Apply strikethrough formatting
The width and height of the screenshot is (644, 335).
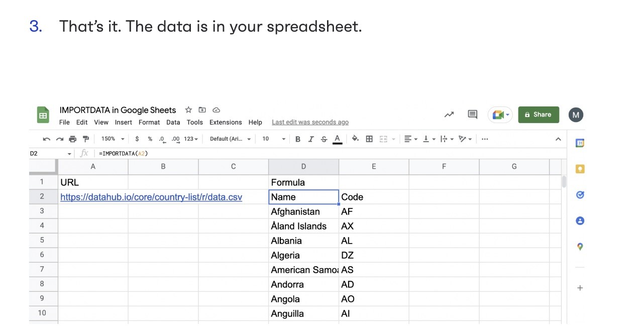click(x=324, y=139)
